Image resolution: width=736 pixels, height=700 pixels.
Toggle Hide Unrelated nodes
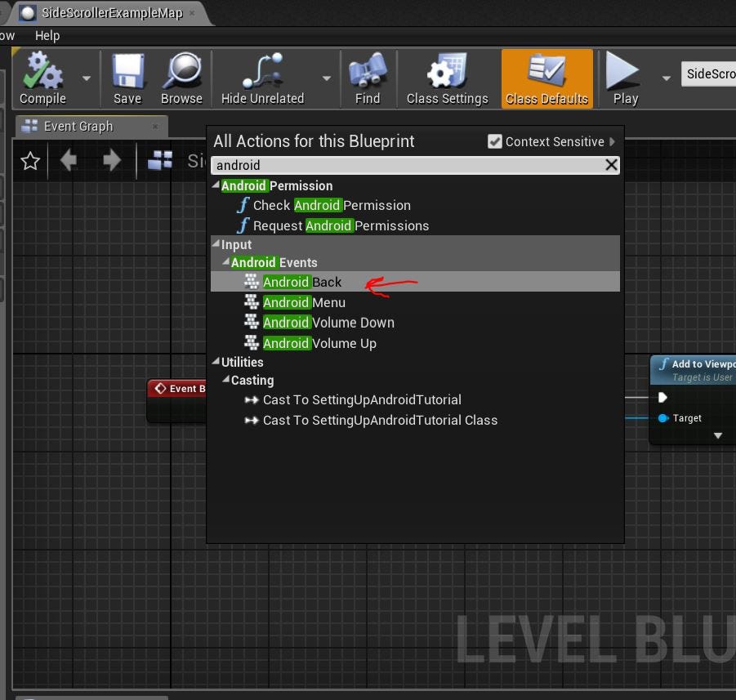point(262,78)
